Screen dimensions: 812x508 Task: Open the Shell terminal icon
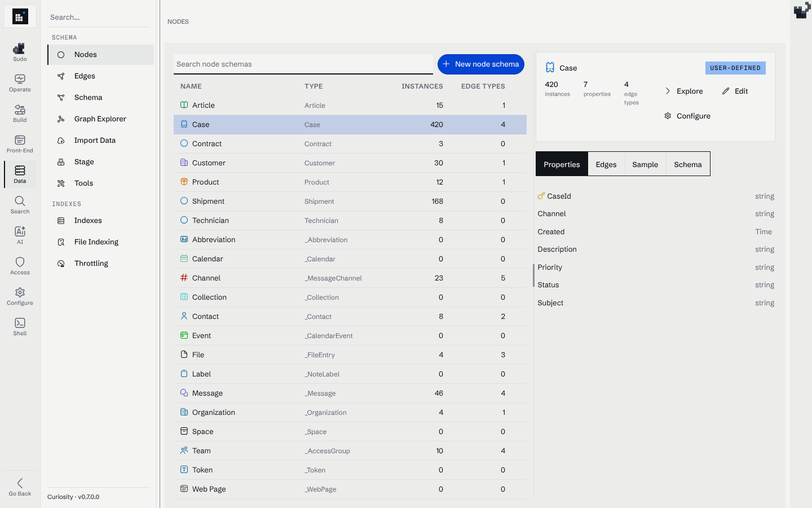(20, 323)
